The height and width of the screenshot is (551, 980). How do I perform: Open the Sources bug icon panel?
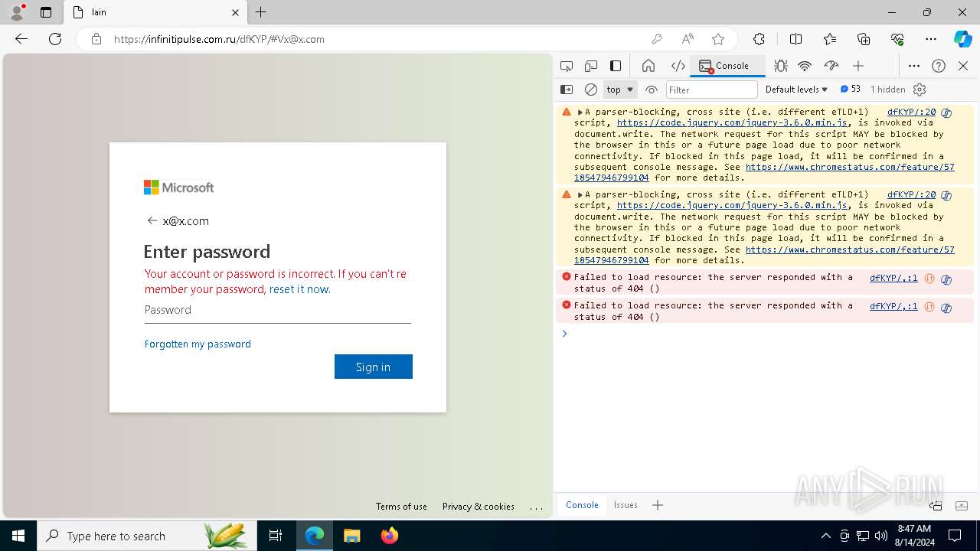pyautogui.click(x=780, y=66)
